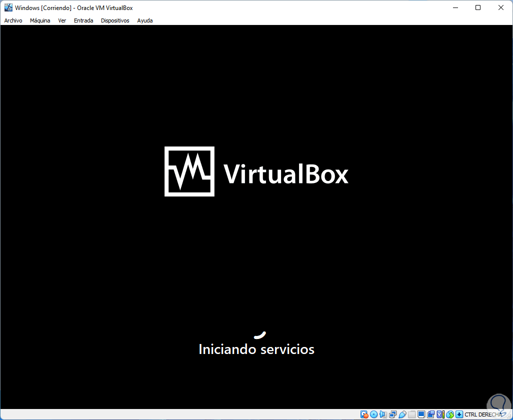Viewport: 513px width, 420px height.
Task: Open the Dispositivos menu
Action: [115, 20]
